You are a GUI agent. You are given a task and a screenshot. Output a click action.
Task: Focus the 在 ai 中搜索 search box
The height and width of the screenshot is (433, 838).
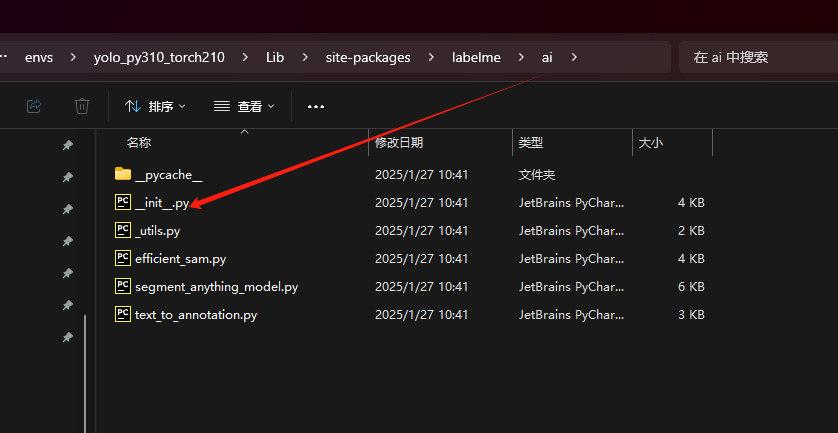[x=758, y=57]
